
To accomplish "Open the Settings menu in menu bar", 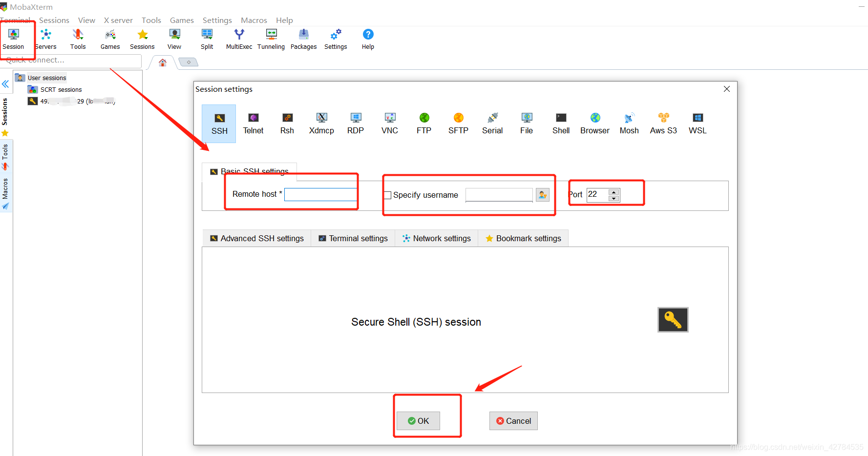I will [217, 20].
